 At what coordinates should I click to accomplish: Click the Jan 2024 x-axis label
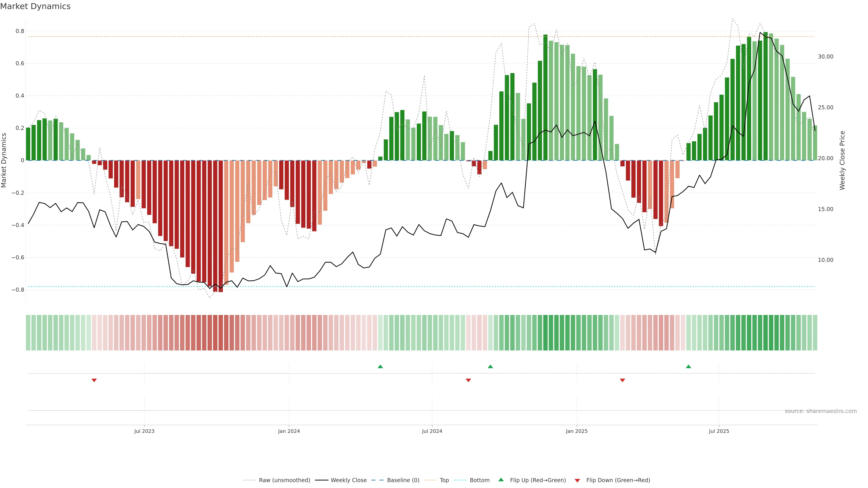[x=289, y=431]
